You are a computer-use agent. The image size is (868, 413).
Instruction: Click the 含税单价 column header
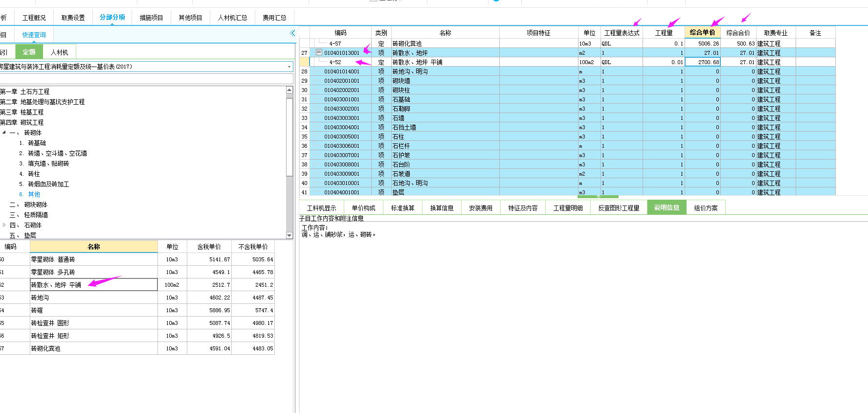click(209, 247)
